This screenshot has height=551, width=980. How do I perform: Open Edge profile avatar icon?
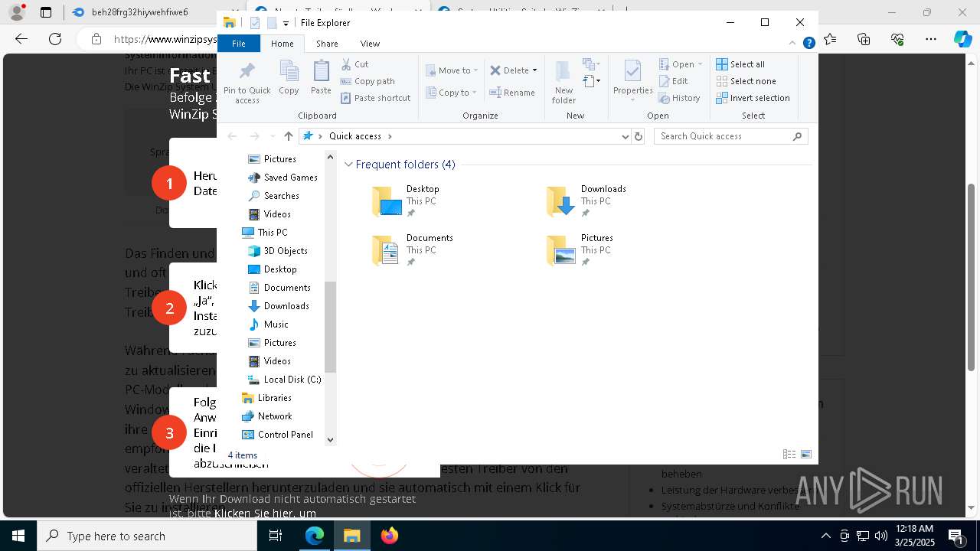tap(17, 12)
